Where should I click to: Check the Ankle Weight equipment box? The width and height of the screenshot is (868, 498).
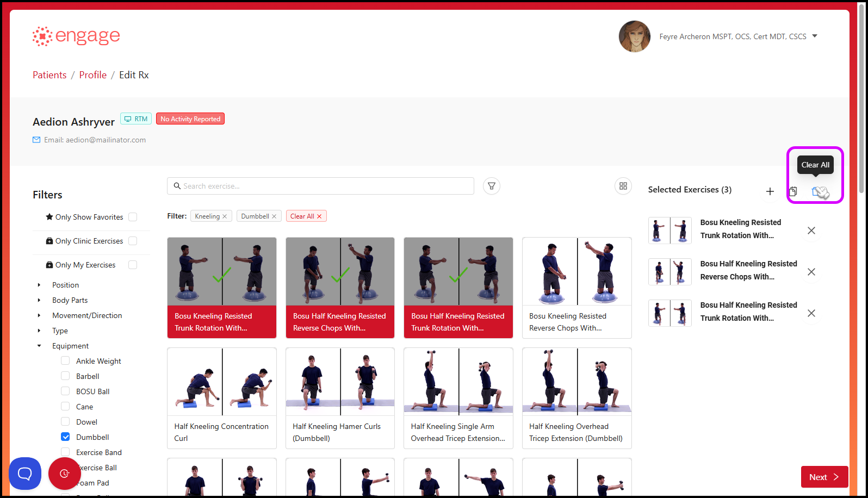click(x=65, y=360)
